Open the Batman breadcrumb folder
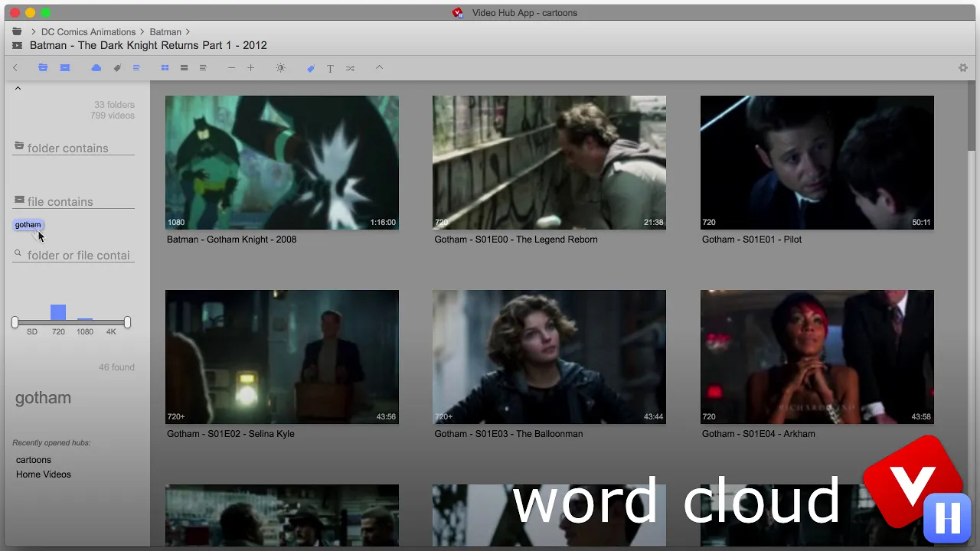Viewport: 980px width, 551px height. tap(165, 32)
